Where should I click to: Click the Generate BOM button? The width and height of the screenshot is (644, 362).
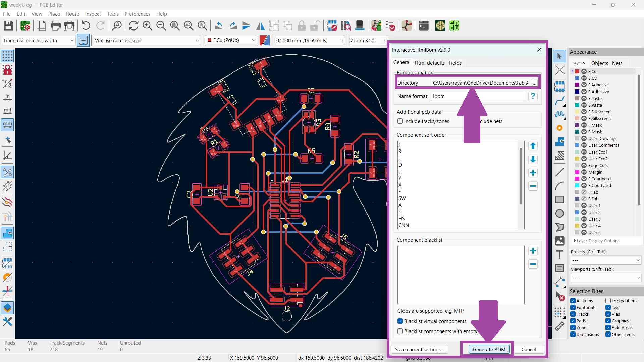coord(489,350)
